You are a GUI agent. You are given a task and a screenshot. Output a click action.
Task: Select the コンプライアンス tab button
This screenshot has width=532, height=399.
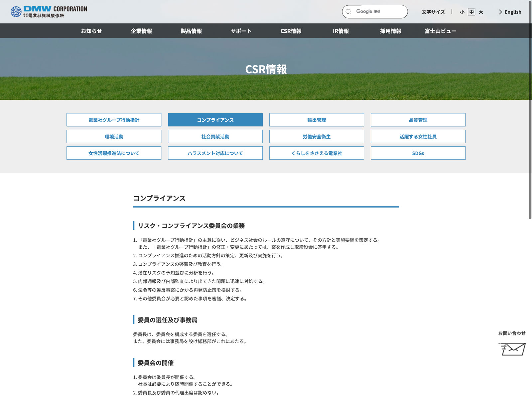coord(215,120)
